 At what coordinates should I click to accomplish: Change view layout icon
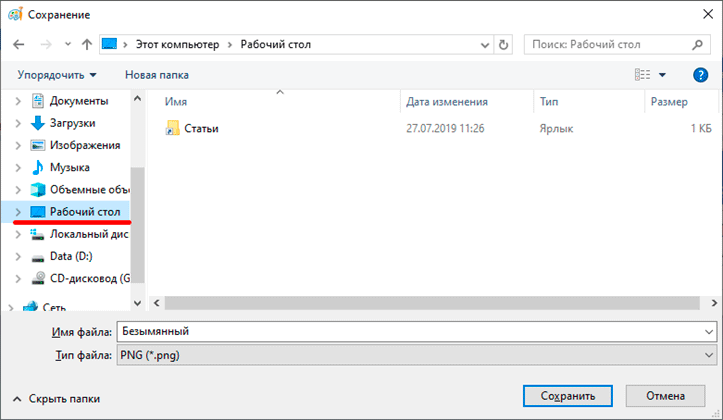(642, 75)
